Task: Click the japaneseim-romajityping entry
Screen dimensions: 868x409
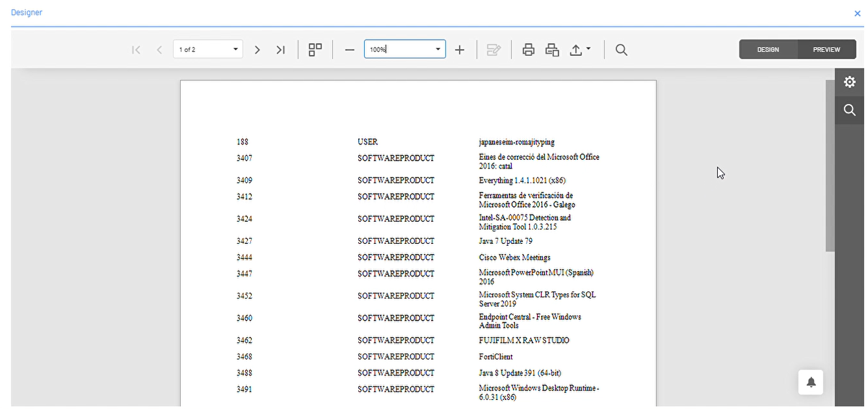Action: point(517,142)
